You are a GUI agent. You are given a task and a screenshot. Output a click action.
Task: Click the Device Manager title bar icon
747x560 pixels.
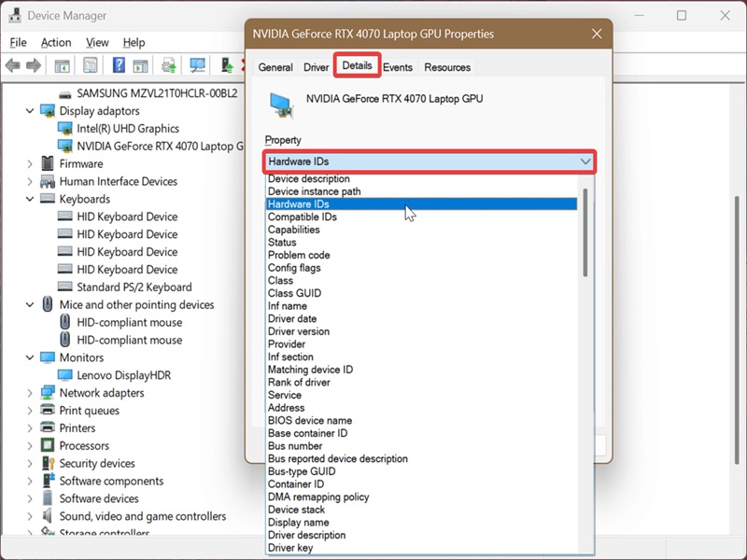pyautogui.click(x=15, y=16)
